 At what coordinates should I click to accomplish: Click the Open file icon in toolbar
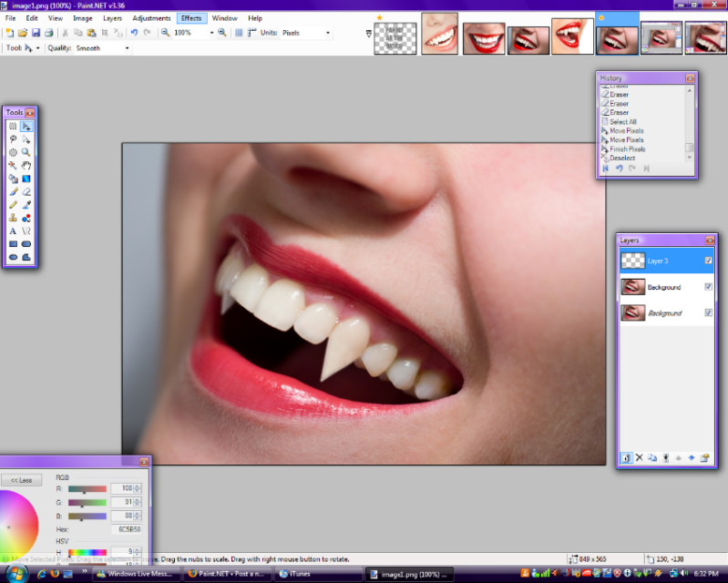[x=23, y=33]
